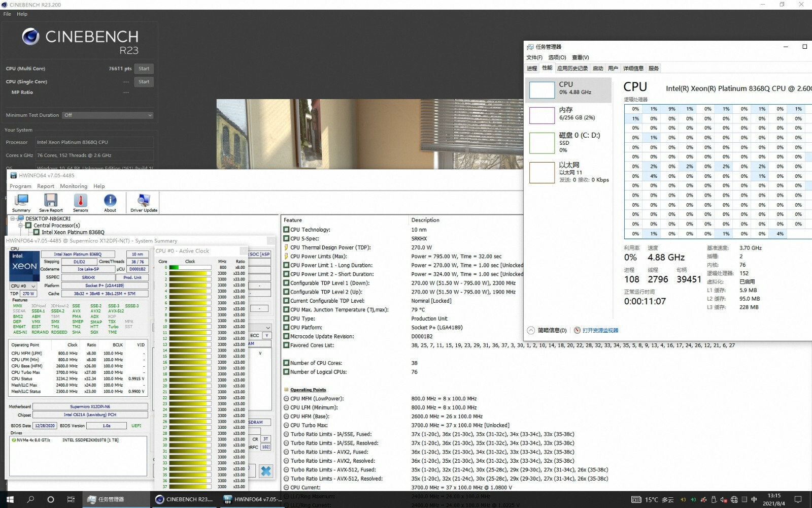Open the Monitoring menu in HWiNFO64
This screenshot has width=812, height=508.
tap(74, 186)
